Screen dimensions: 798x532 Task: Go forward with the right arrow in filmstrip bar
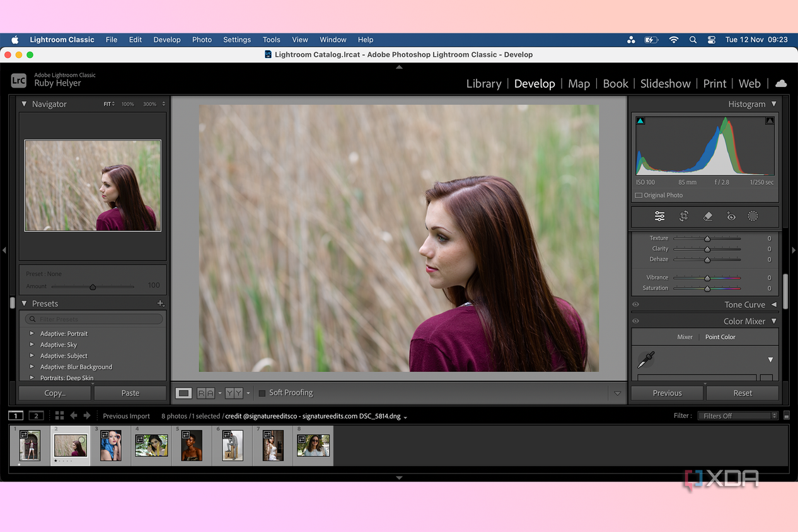(87, 415)
